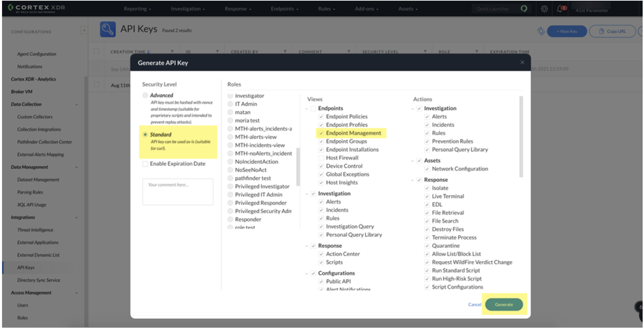644x329 pixels.
Task: Click the comment text field
Action: 178,192
